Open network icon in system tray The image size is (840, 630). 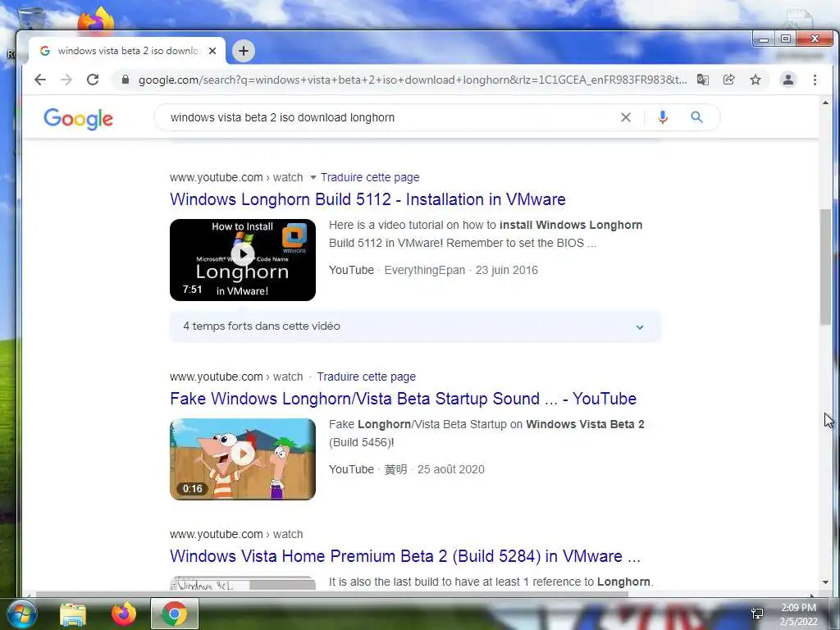[757, 614]
